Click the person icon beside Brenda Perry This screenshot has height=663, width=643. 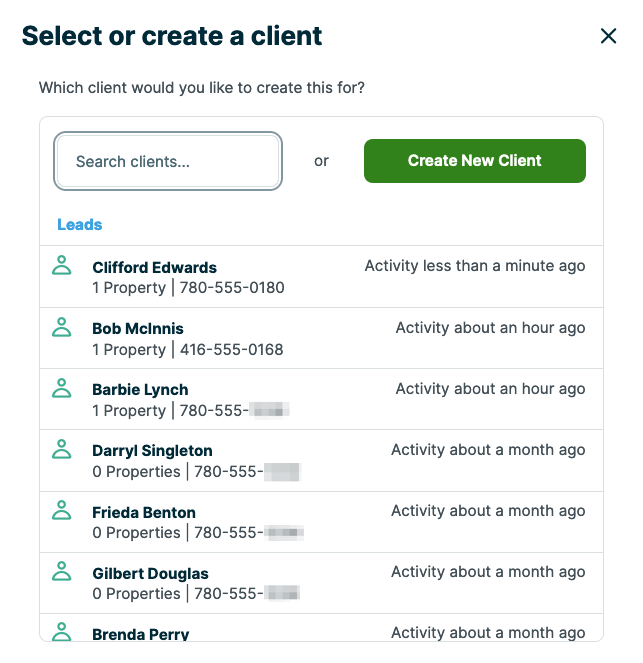click(62, 631)
